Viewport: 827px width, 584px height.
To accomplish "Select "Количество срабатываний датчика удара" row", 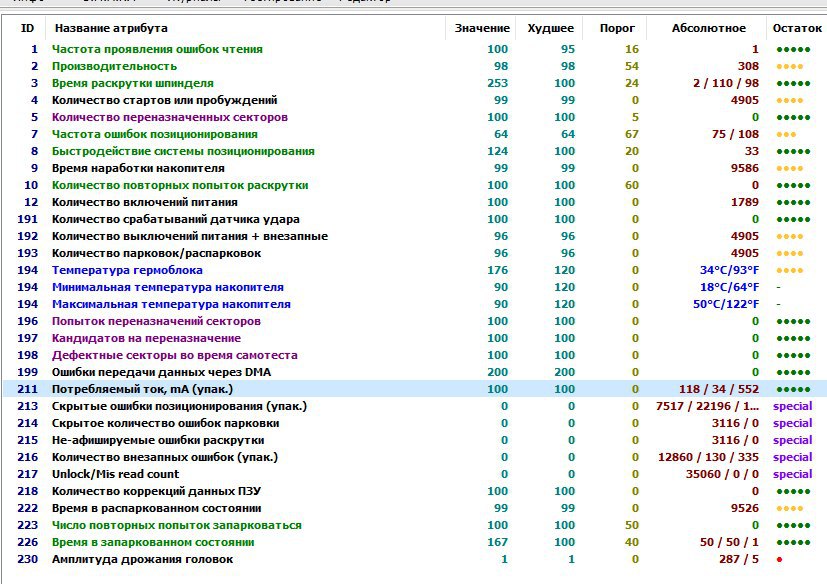I will click(415, 219).
